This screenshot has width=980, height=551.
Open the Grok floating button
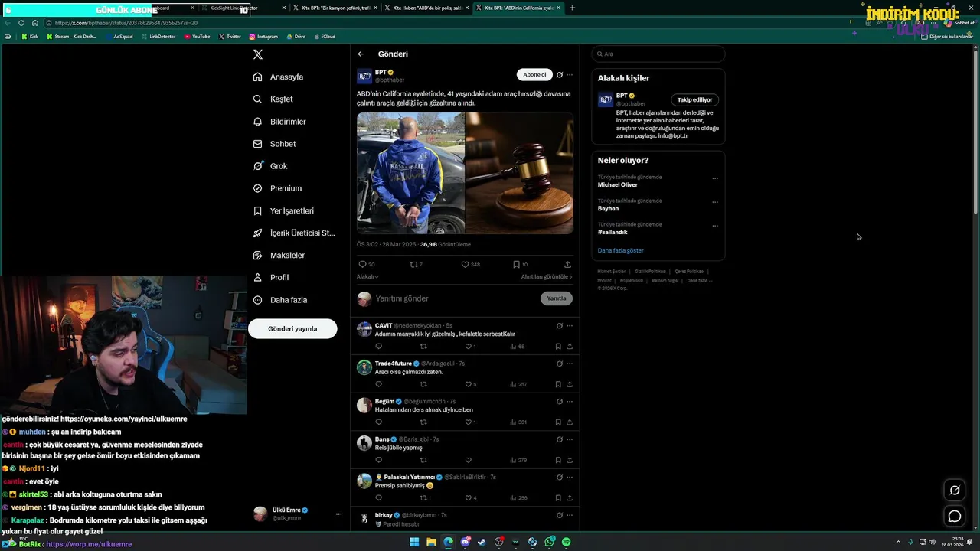click(955, 491)
